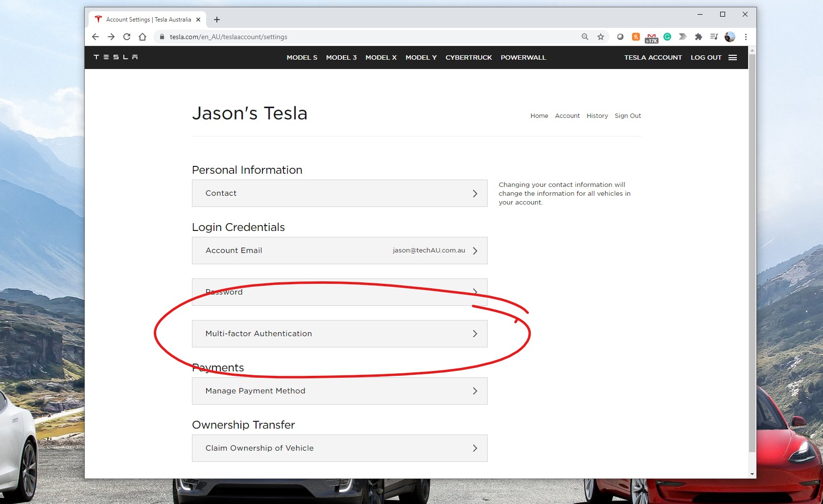
Task: Click the browser forward arrow
Action: click(x=111, y=37)
